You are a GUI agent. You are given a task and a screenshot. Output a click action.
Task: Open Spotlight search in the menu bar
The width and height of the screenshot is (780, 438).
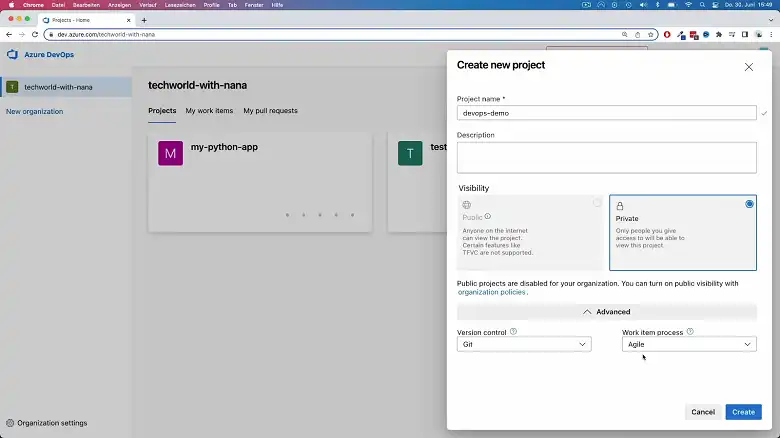pos(702,5)
